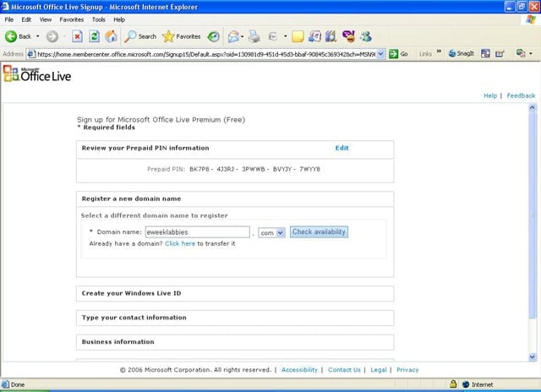Click the Internet zone status indicator

pos(478,384)
